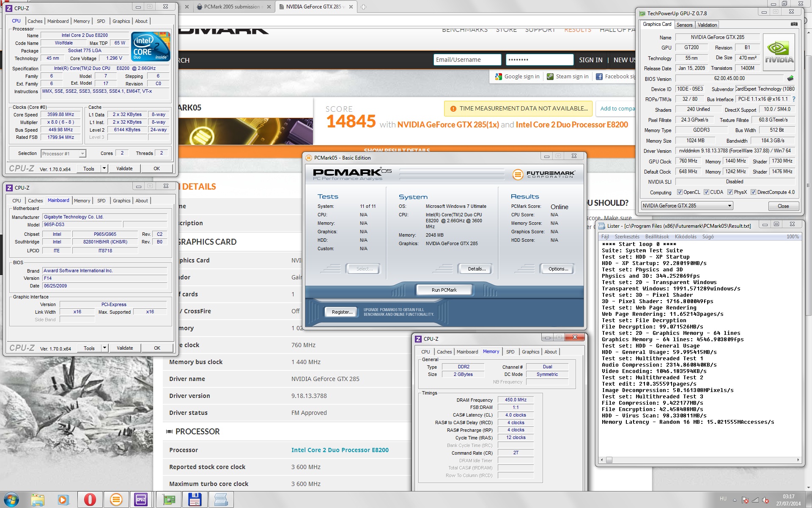The width and height of the screenshot is (812, 508).
Task: Click Register... button in PCMark05
Action: (x=342, y=312)
